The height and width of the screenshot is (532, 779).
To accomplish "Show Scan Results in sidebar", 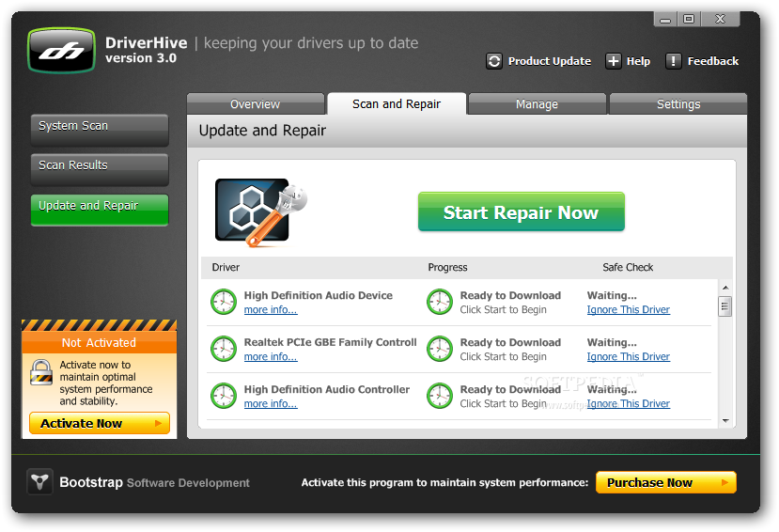I will [100, 169].
